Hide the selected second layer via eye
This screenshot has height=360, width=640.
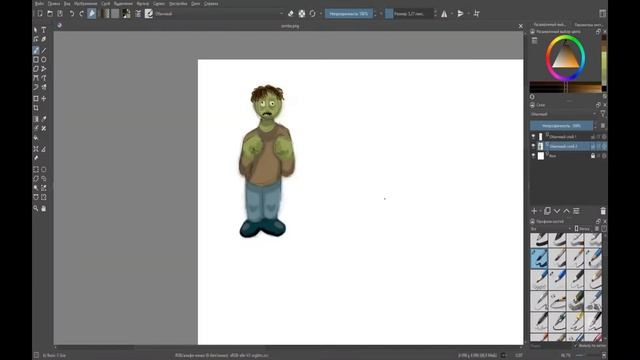[533, 146]
